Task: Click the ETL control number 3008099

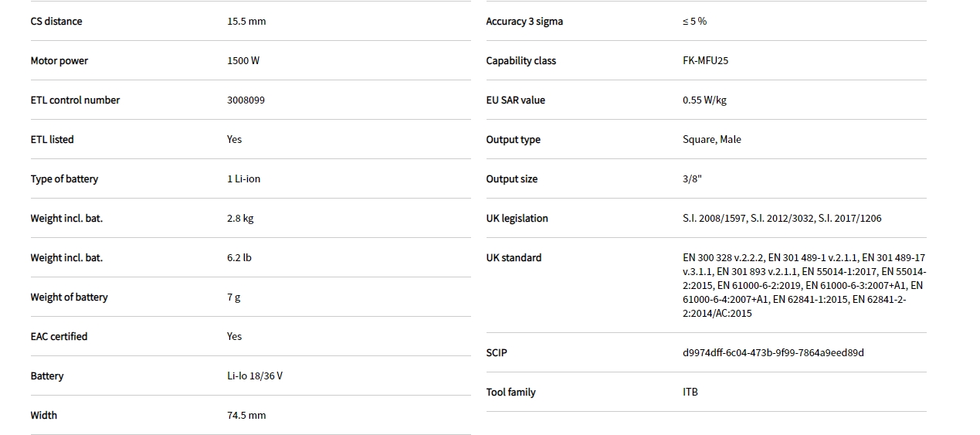Action: click(246, 100)
